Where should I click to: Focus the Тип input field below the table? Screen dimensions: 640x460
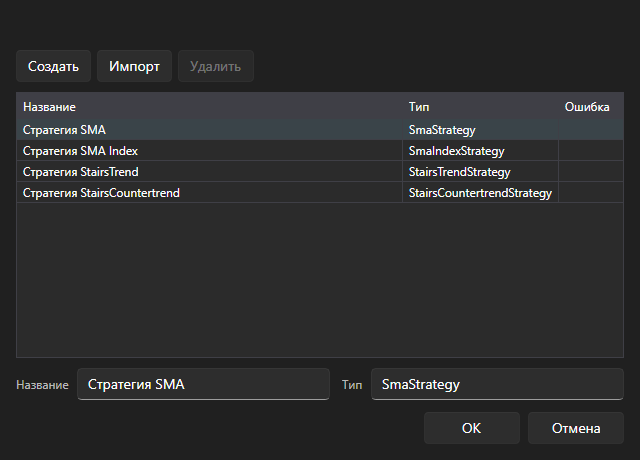(497, 384)
